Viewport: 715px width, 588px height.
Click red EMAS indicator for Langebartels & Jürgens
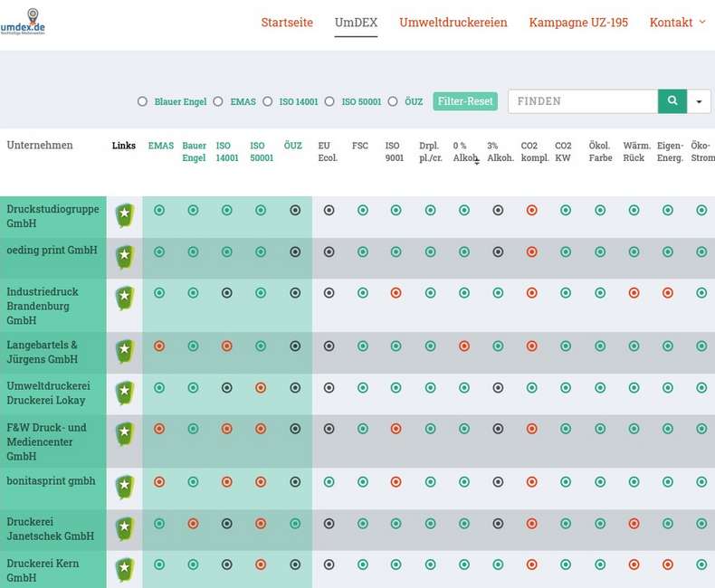[159, 346]
